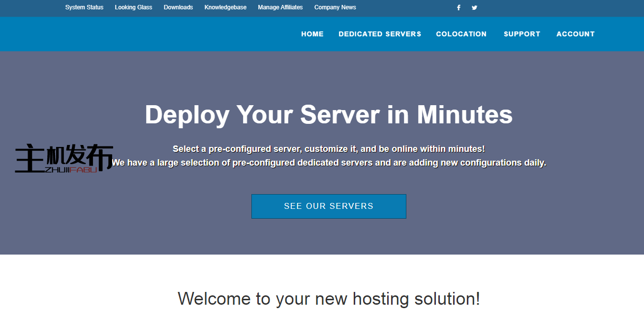Click the Chinese-character watermark logo
The height and width of the screenshot is (316, 644).
coord(64,156)
